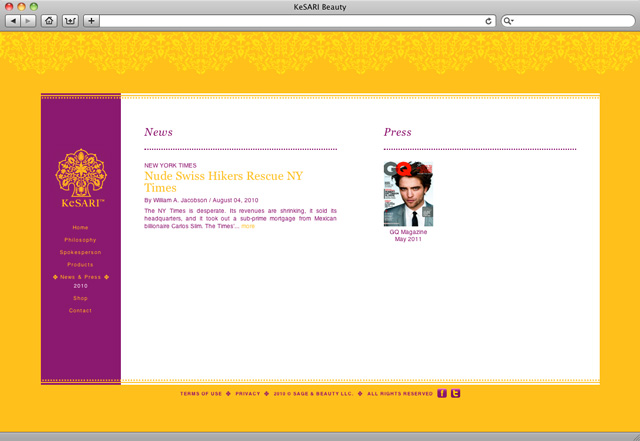Open the Home sidebar menu item
The width and height of the screenshot is (640, 441).
[80, 227]
